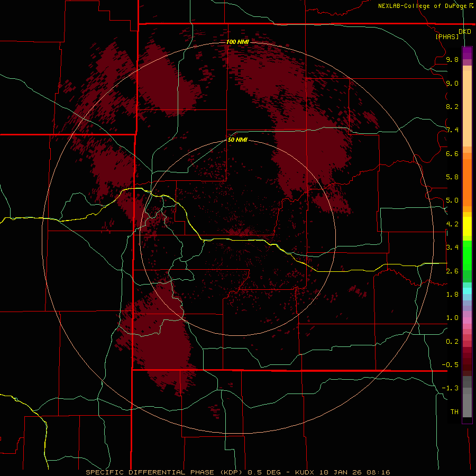476x476 pixels.
Task: Click the pink segment of the color scale
Action: click(x=467, y=321)
